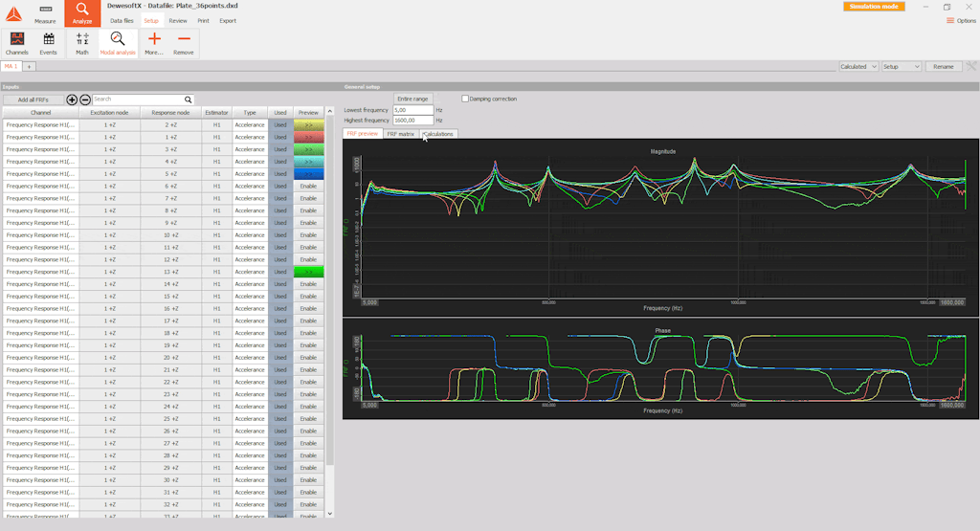980x531 pixels.
Task: Open the Review menu tab
Action: pyautogui.click(x=178, y=21)
